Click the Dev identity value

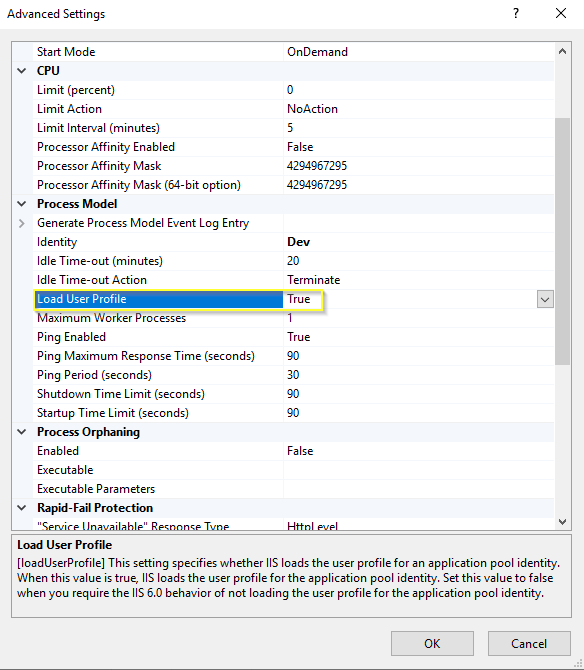coord(299,242)
